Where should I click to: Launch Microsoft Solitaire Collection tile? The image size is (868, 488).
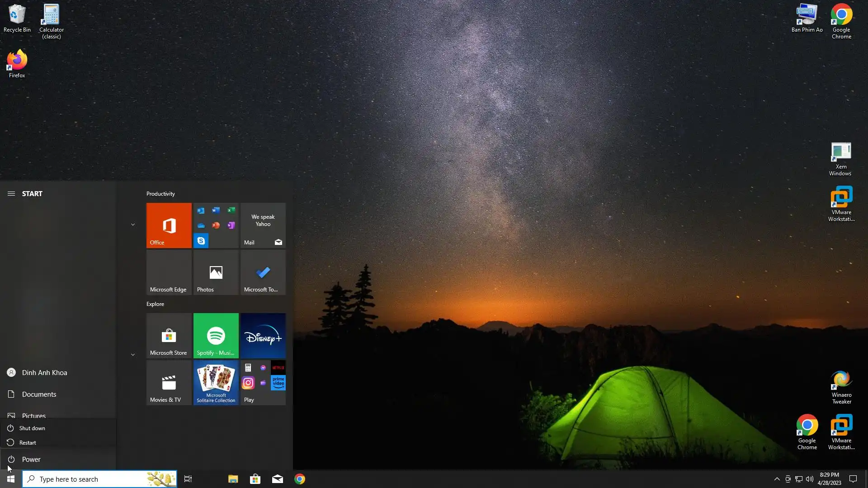point(216,382)
